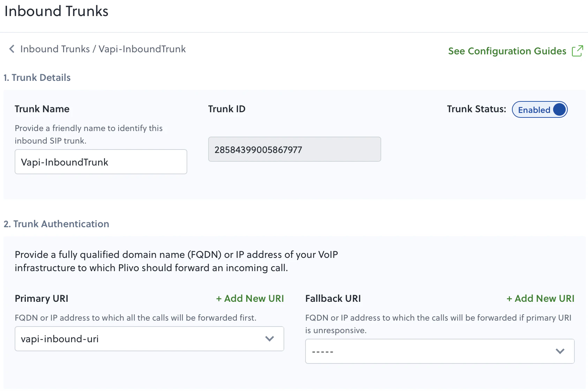Viewport: 588px width, 391px height.
Task: Click the plus icon next to Fallback URI's Add New URI
Action: (x=510, y=298)
